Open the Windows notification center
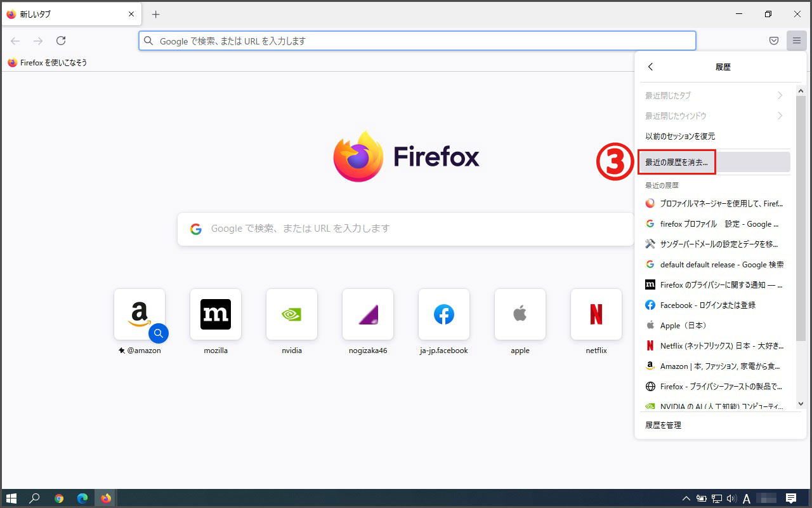Screen dimensions: 812x508 click(x=791, y=498)
